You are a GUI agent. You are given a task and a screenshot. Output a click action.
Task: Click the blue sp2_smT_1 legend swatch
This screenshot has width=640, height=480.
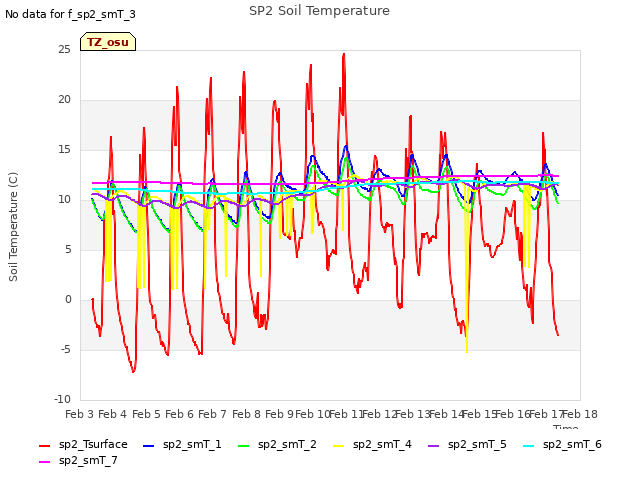pos(149,446)
